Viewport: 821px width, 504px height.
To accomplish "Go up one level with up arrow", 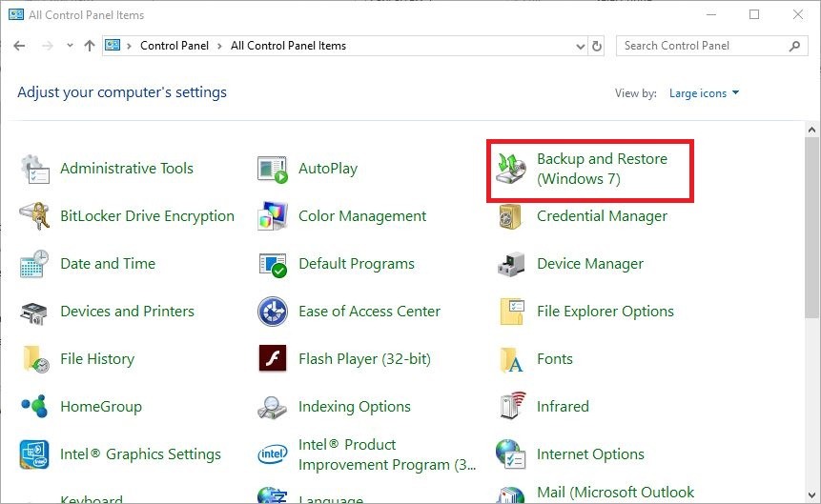I will 90,46.
